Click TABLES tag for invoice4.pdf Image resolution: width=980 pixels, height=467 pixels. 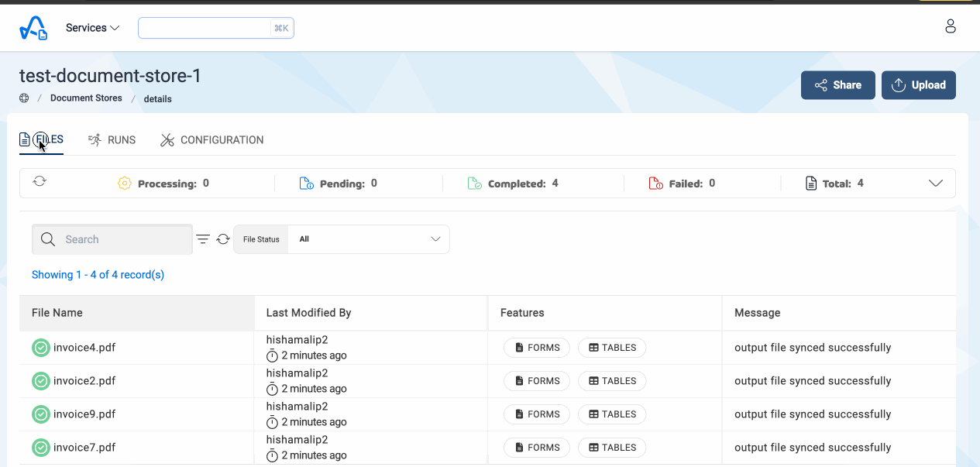pos(612,348)
